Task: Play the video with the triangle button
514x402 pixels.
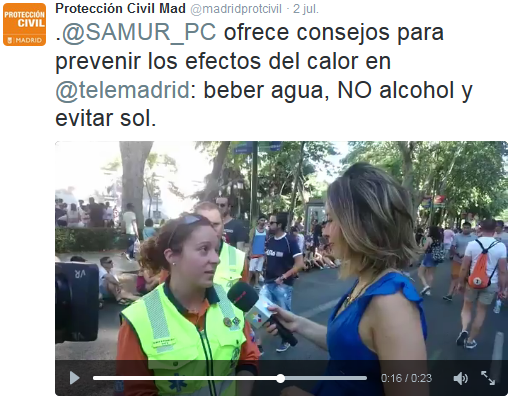Action: point(74,378)
